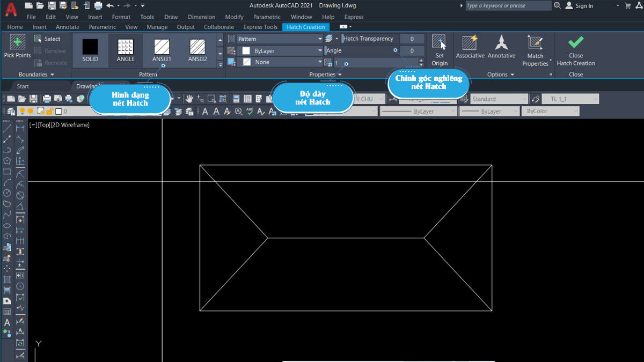This screenshot has height=362, width=644.
Task: Click the Pan hand tool icon
Action: pos(189,99)
